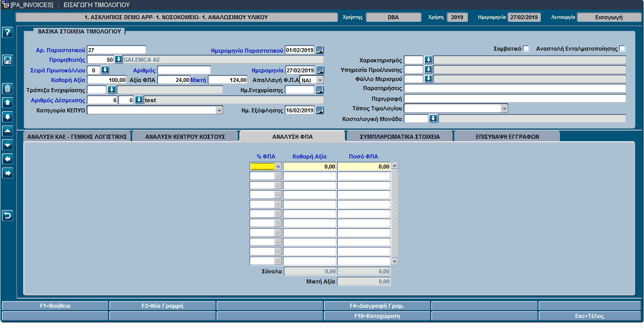
Task: Click the Αξία ΦΠΑ field with 24,00
Action: (x=174, y=80)
